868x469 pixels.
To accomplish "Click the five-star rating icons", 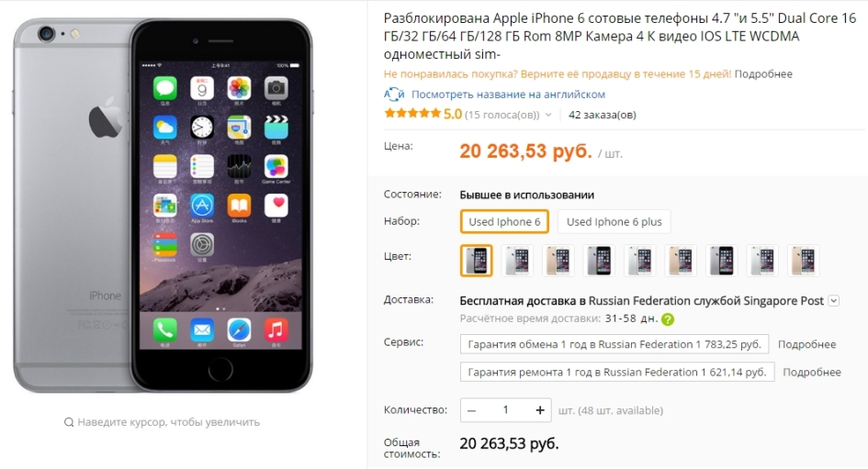I will pos(412,114).
